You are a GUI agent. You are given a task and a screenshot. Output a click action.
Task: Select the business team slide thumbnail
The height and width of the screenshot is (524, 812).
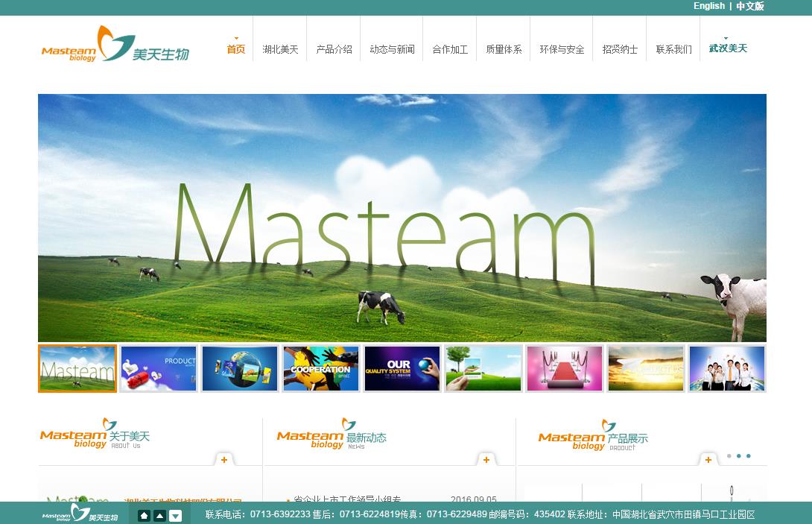(x=727, y=368)
